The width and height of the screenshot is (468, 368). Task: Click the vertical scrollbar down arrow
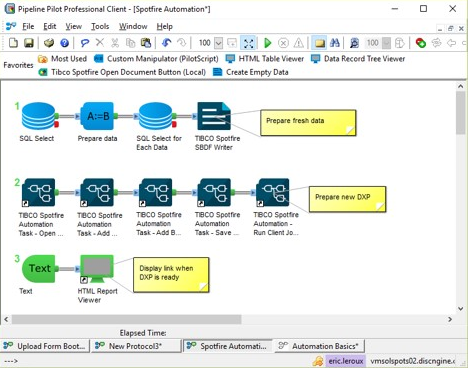[x=461, y=309]
